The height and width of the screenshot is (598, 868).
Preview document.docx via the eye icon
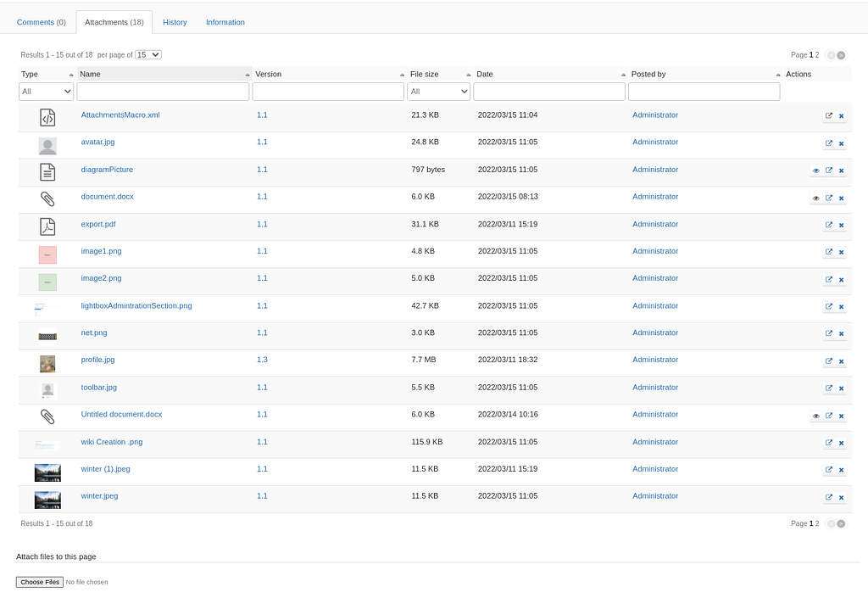[815, 198]
